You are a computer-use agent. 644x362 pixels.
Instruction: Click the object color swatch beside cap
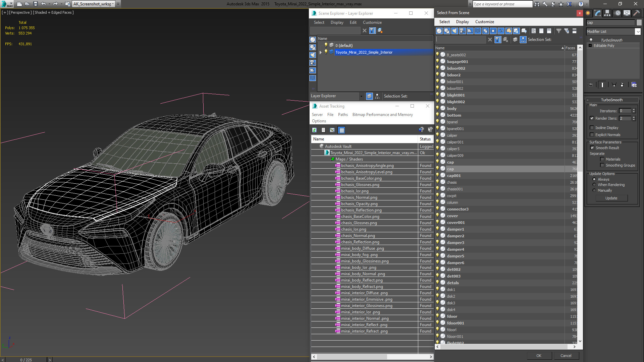639,22
